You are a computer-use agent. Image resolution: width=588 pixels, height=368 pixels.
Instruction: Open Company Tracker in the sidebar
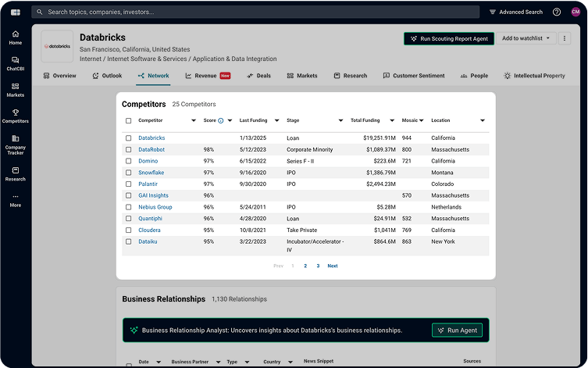(16, 144)
